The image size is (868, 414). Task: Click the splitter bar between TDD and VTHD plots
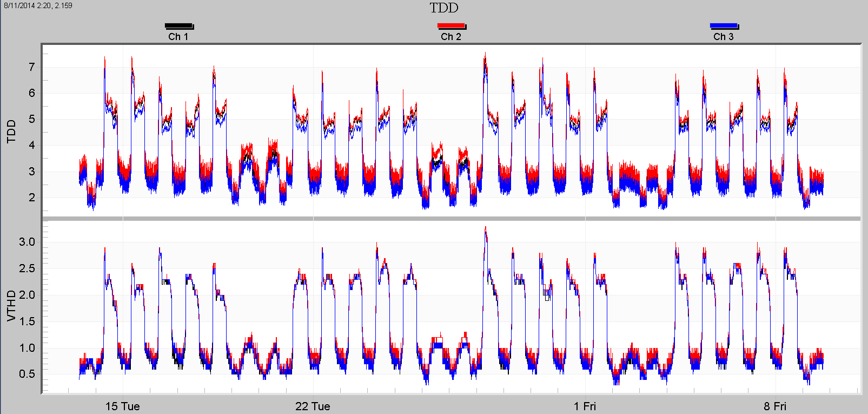(x=451, y=218)
